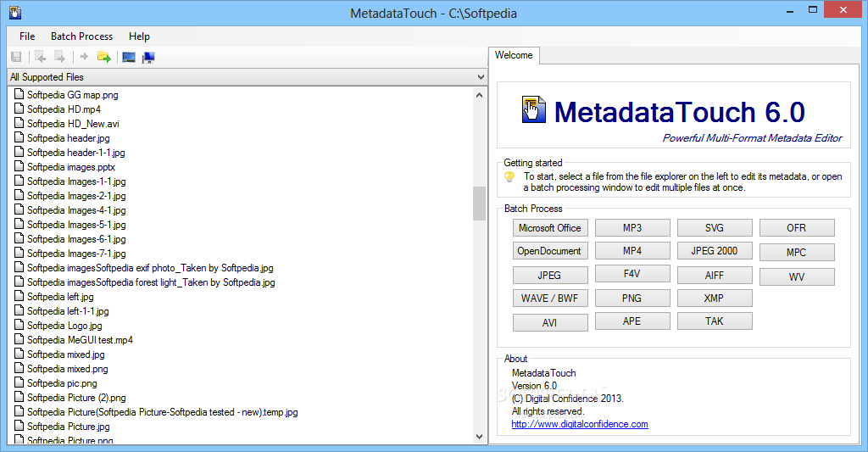The image size is (868, 452).
Task: Click the APE batch process button
Action: (x=632, y=321)
